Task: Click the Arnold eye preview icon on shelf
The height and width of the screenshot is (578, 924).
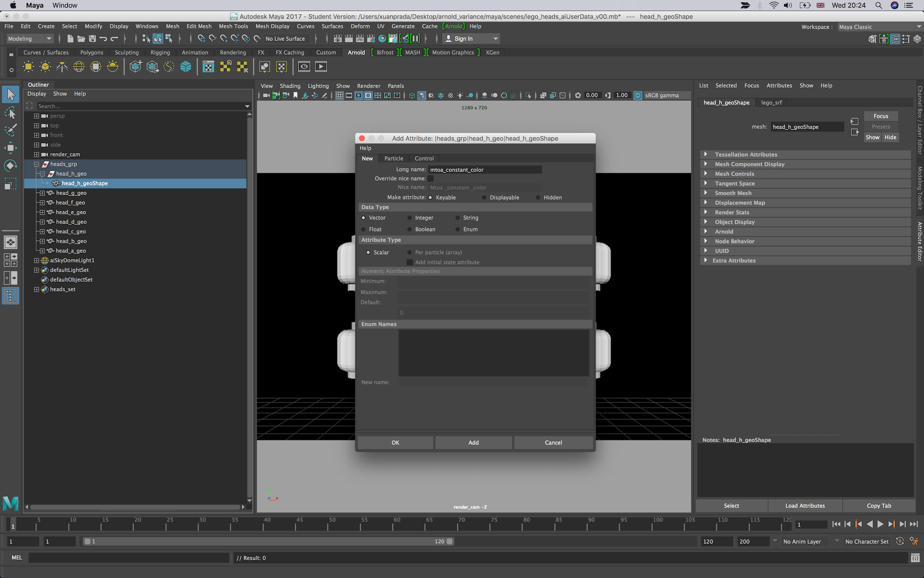Action: (x=304, y=67)
